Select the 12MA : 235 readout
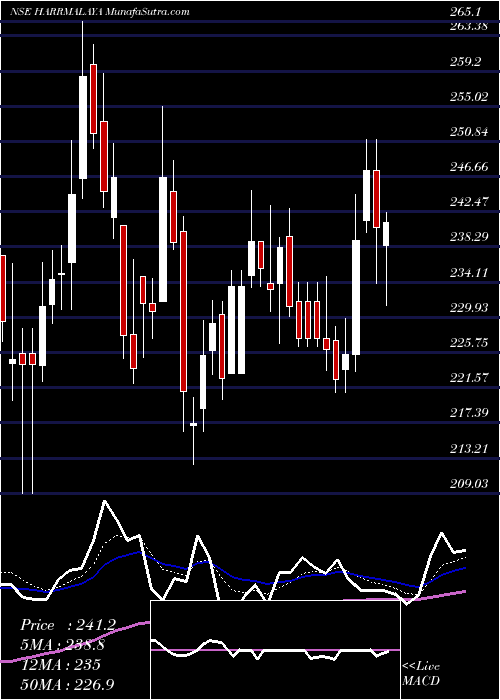The image size is (500, 700). pos(61,665)
